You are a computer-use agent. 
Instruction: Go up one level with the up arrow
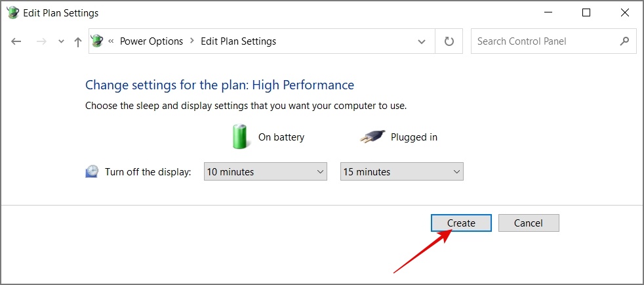pos(77,41)
